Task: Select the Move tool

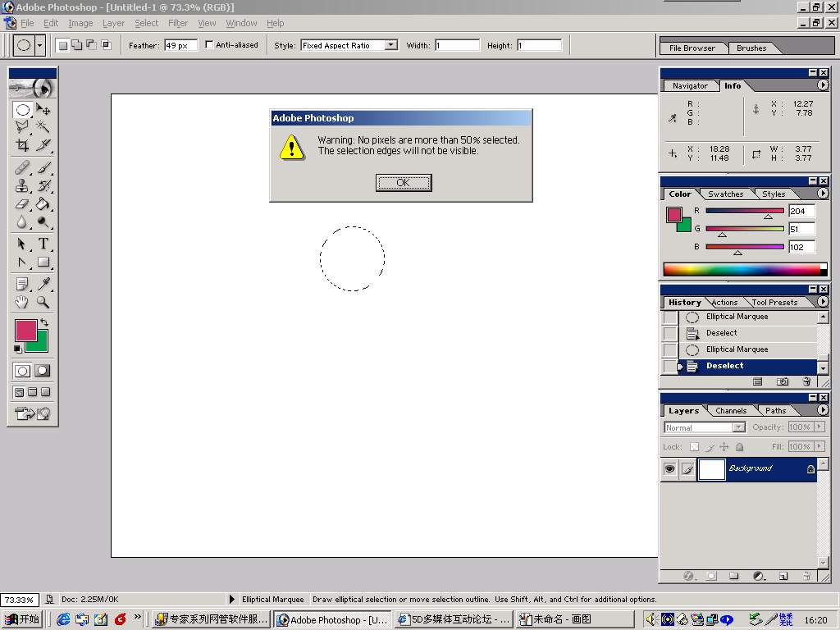Action: click(x=43, y=110)
